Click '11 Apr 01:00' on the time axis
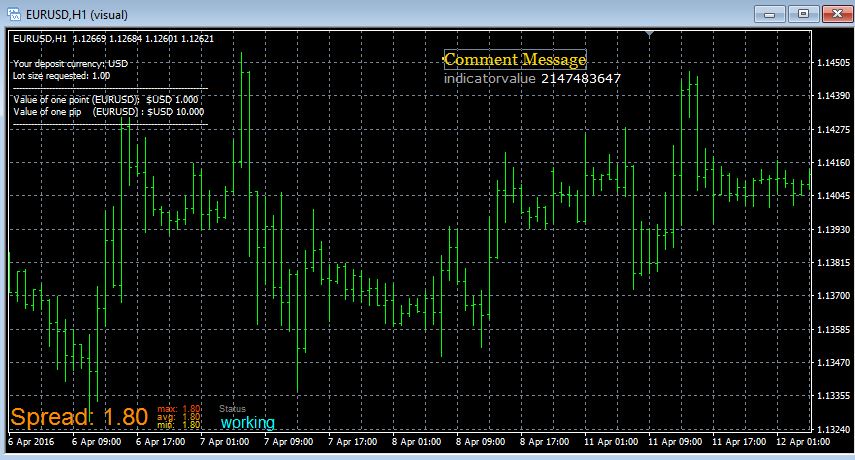 [611, 441]
